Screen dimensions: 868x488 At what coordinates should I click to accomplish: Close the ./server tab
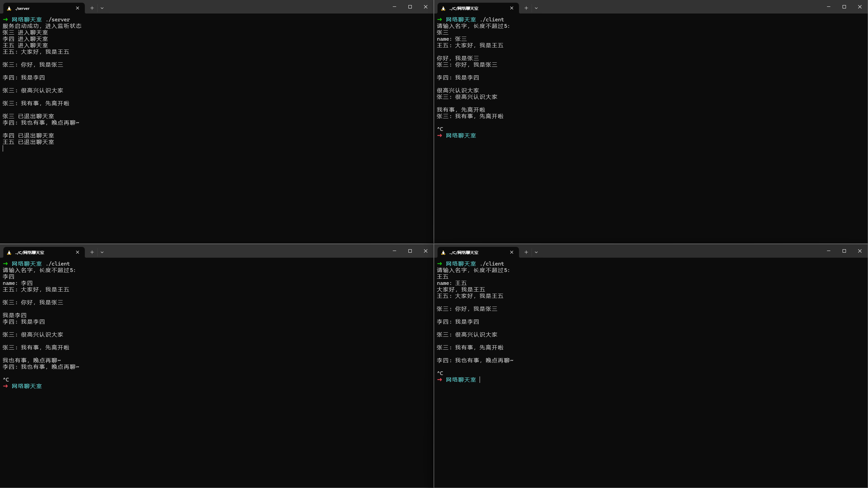tap(77, 8)
